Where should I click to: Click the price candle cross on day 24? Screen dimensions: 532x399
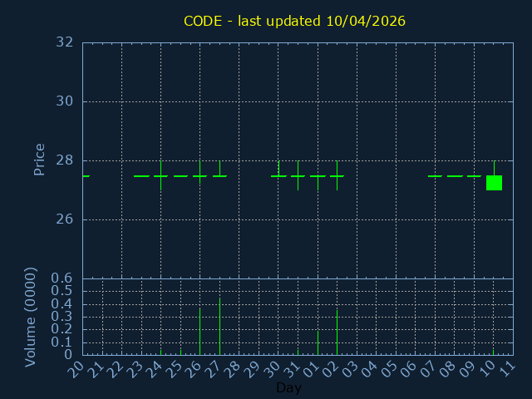click(x=160, y=175)
